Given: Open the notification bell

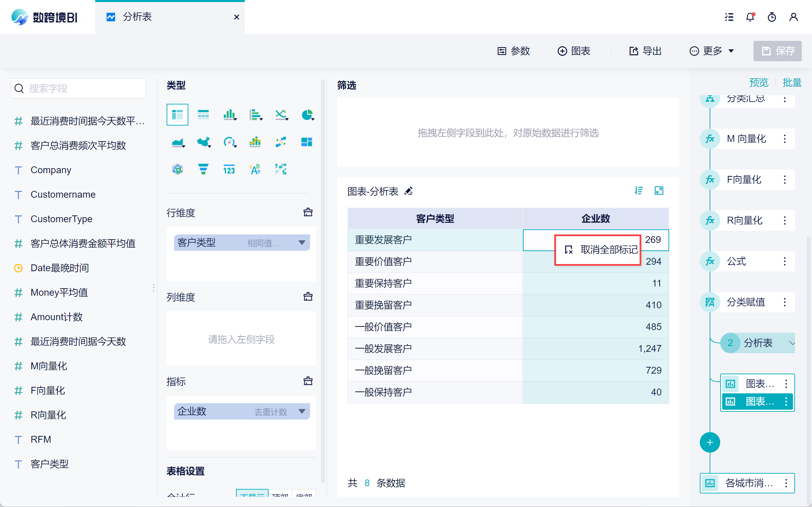Looking at the screenshot, I should (750, 17).
